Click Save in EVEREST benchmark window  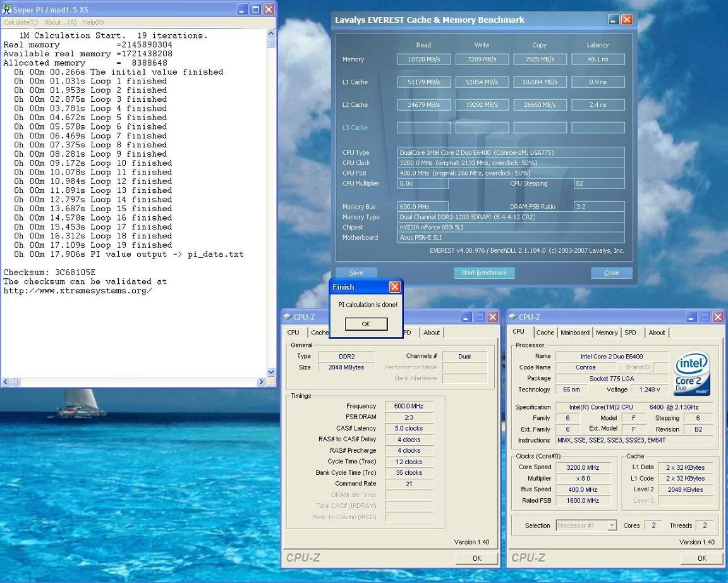356,273
